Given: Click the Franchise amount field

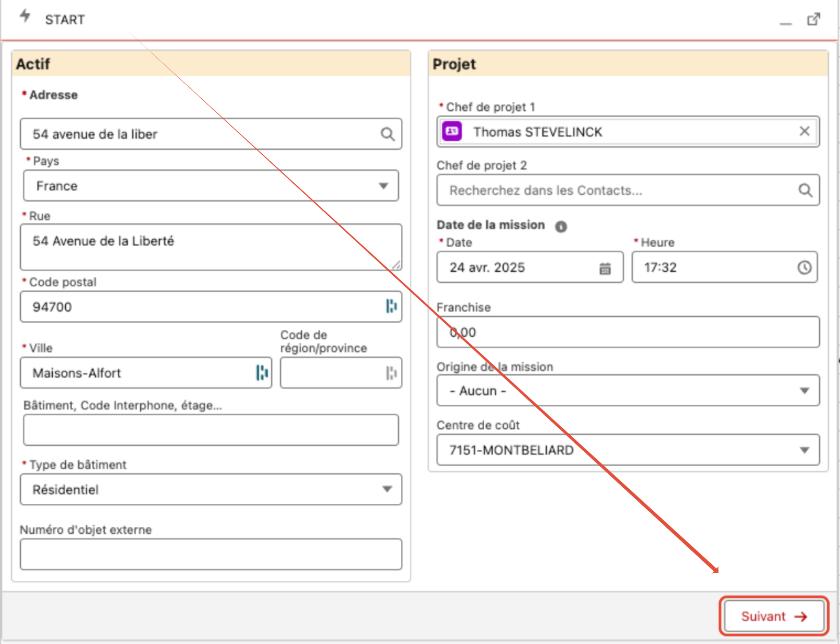Looking at the screenshot, I should pyautogui.click(x=628, y=332).
